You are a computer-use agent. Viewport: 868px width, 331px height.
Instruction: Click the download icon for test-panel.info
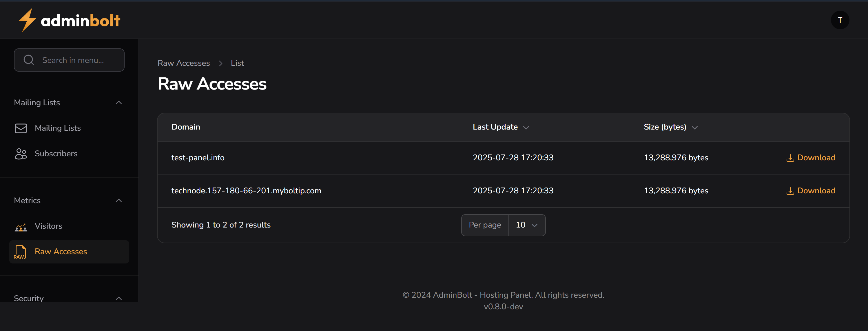[790, 158]
